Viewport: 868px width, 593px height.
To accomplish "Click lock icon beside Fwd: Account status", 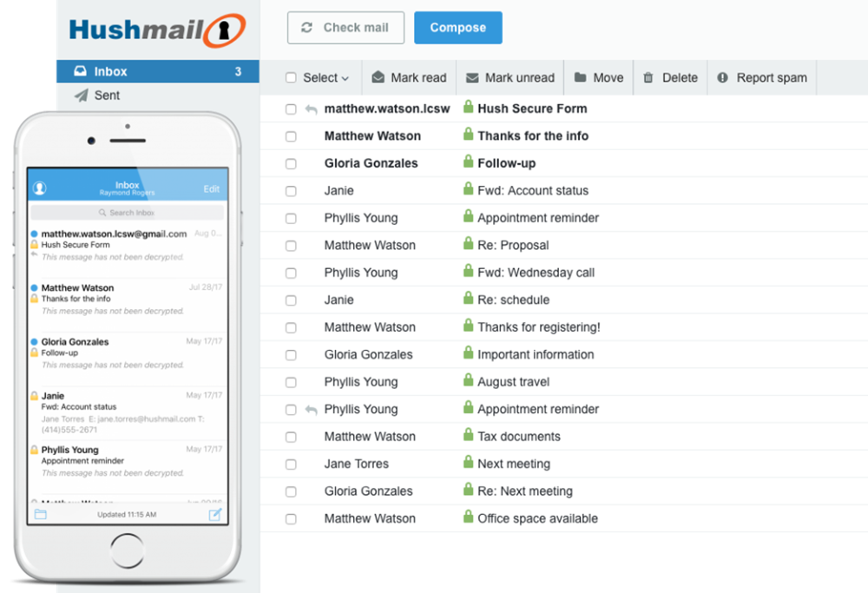I will pos(469,188).
